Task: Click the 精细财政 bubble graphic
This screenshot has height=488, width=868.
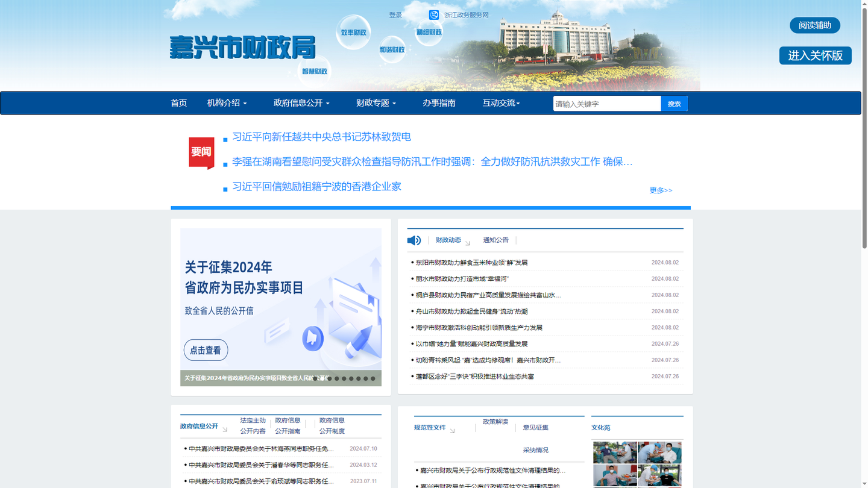Action: point(429,32)
